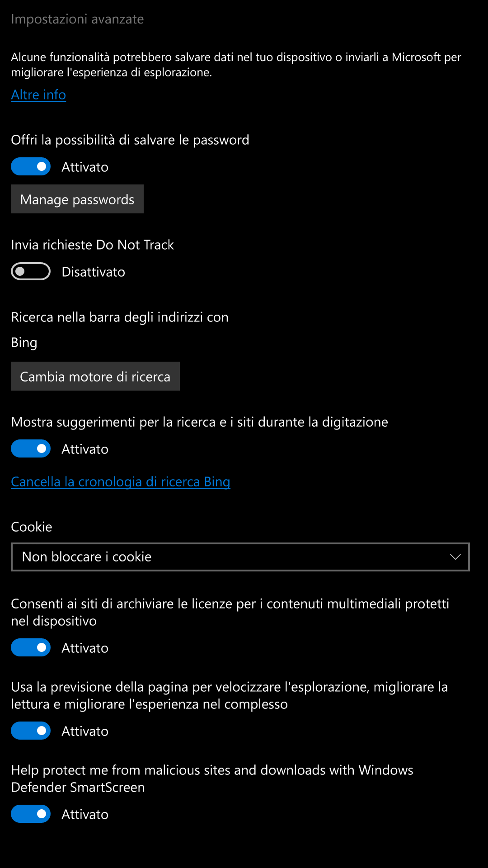This screenshot has width=488, height=868.
Task: Open the Altre info link
Action: point(38,95)
